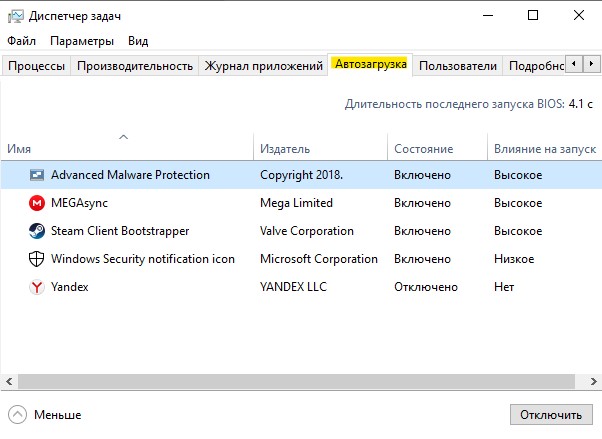Screen dimensions: 602x439
Task: Click the Valve Corporation publisher cell
Action: coord(307,231)
